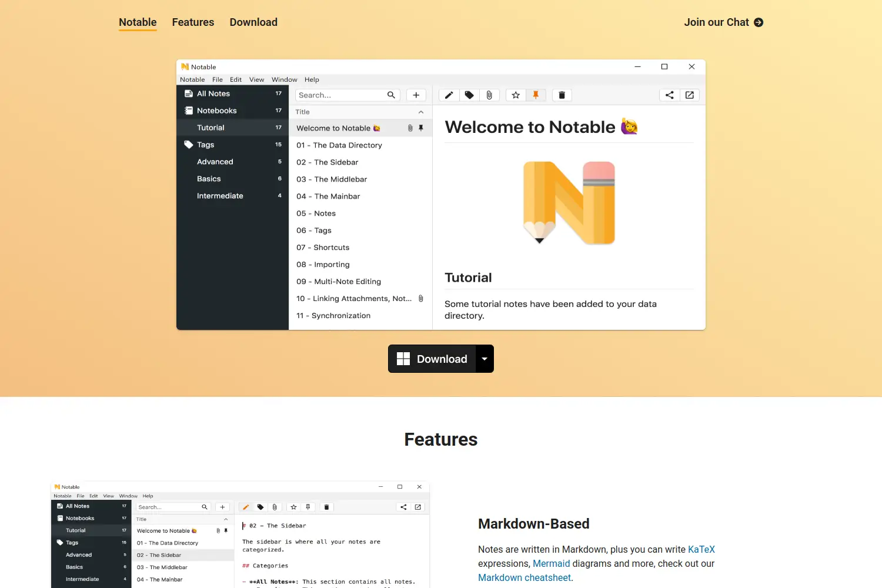Toggle the Title sort chevron in hero screenshot
Viewport: 882px width, 588px height.
421,112
